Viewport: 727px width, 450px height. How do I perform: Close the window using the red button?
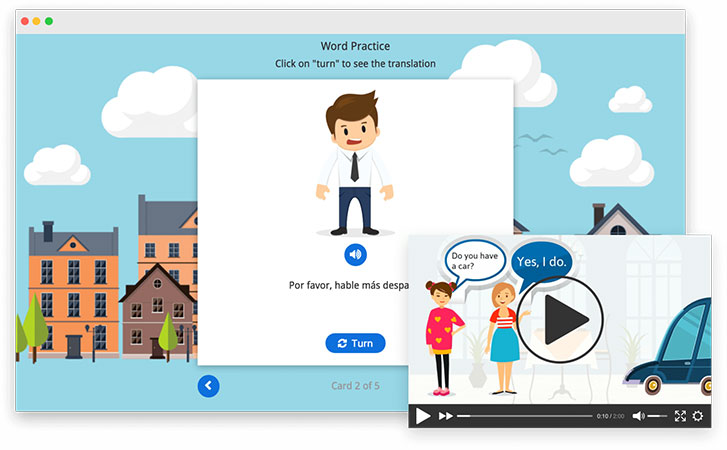(x=22, y=21)
